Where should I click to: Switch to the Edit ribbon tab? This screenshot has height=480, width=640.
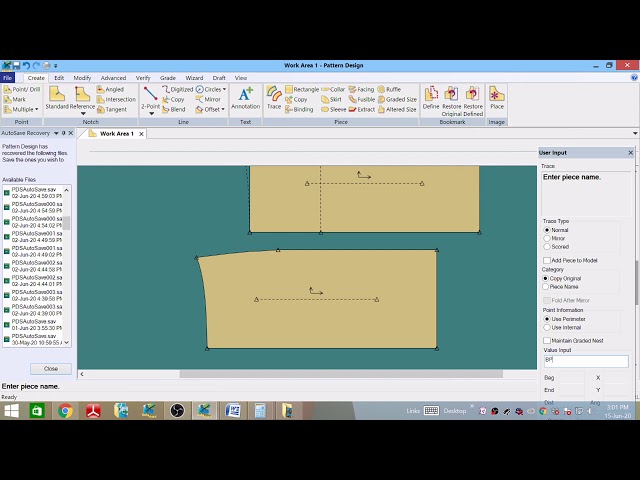pyautogui.click(x=59, y=78)
